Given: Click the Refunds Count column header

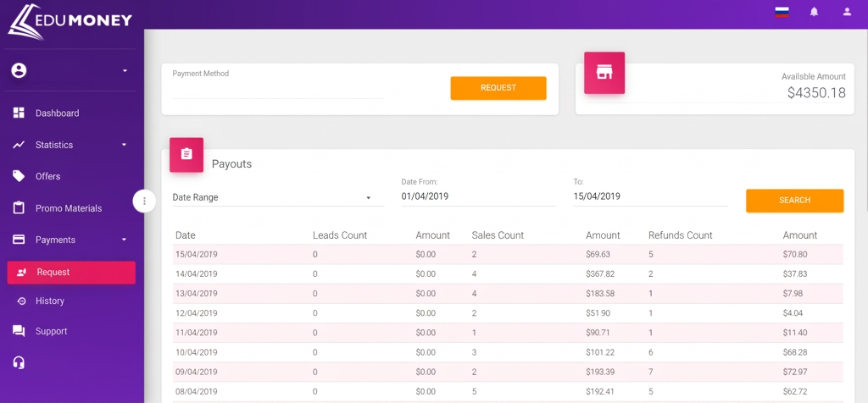Looking at the screenshot, I should point(681,235).
